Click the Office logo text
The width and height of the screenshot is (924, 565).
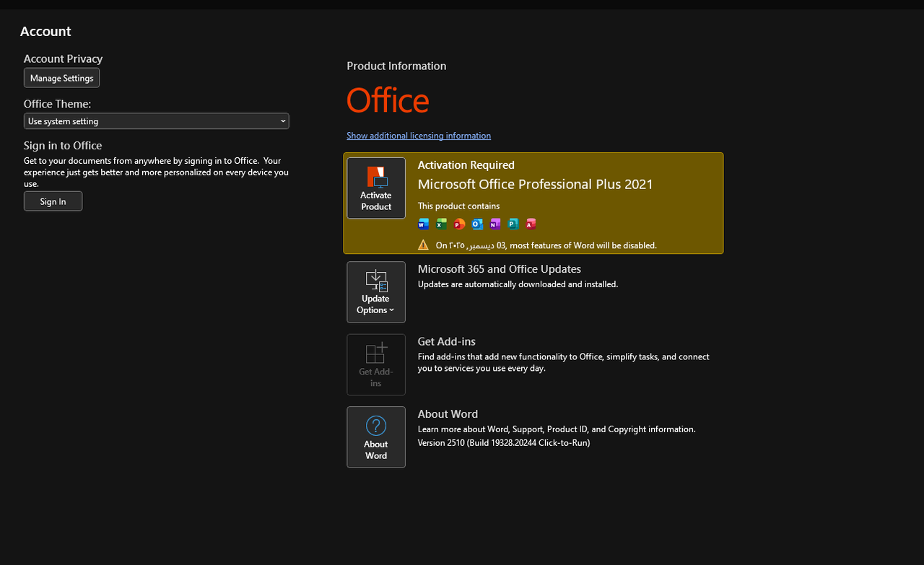pos(388,100)
